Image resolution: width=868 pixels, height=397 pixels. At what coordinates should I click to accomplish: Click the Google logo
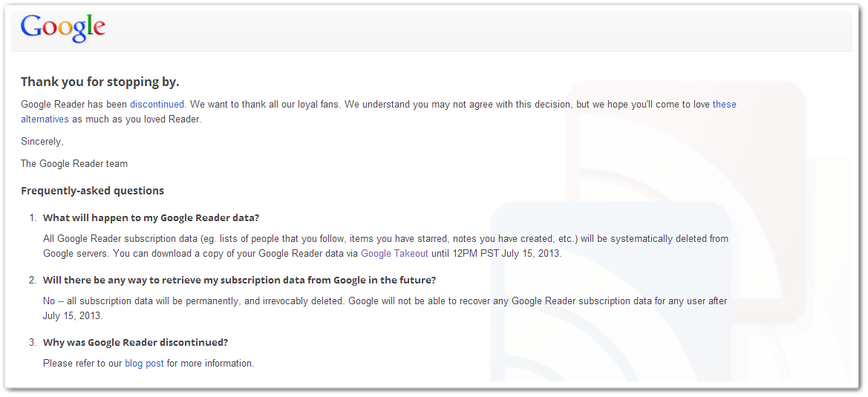coord(62,28)
